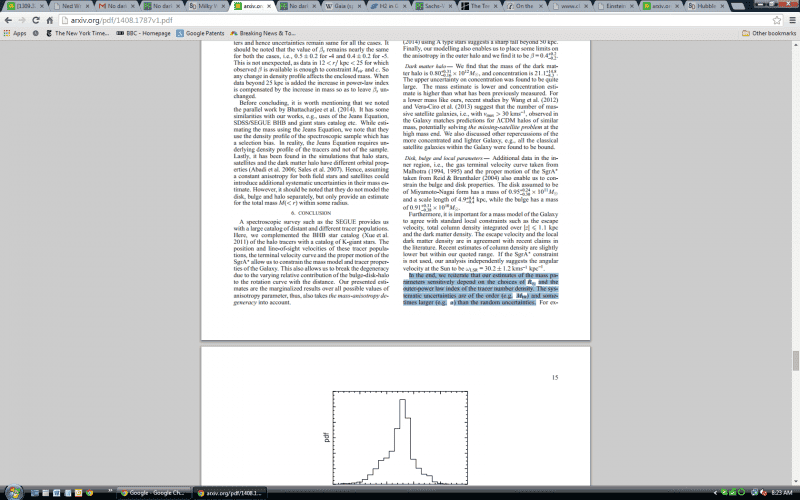Switch to the Einstein tab
Image resolution: width=800 pixels, height=500 pixels.
[615, 6]
